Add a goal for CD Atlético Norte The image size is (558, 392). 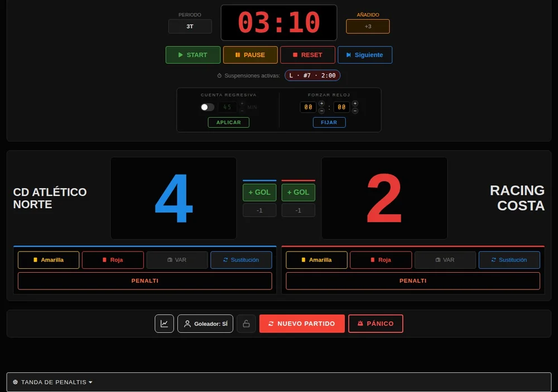[259, 192]
